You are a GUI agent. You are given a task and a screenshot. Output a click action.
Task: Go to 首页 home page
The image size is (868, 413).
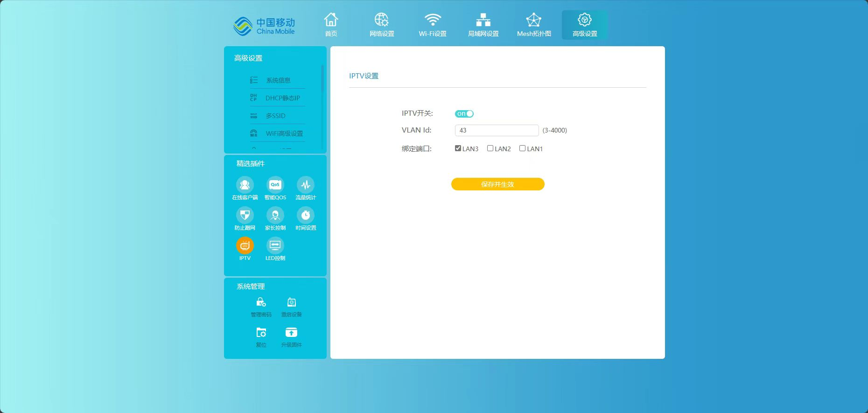331,25
